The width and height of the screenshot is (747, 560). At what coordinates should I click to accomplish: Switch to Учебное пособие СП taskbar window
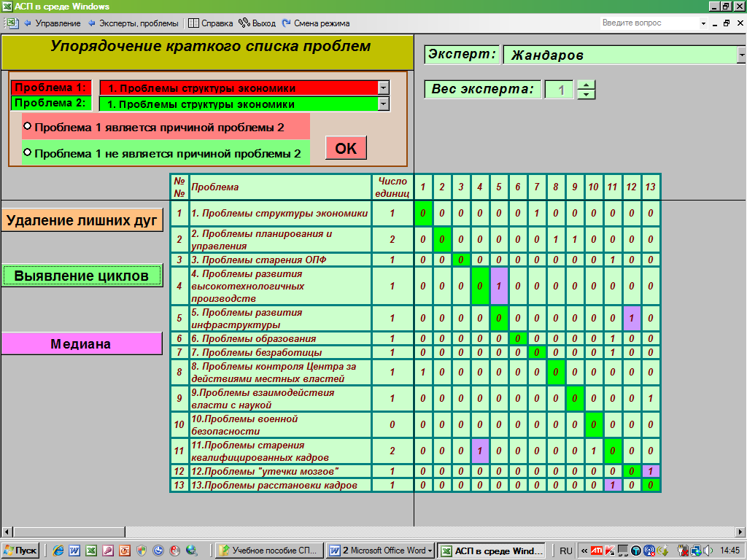269,551
